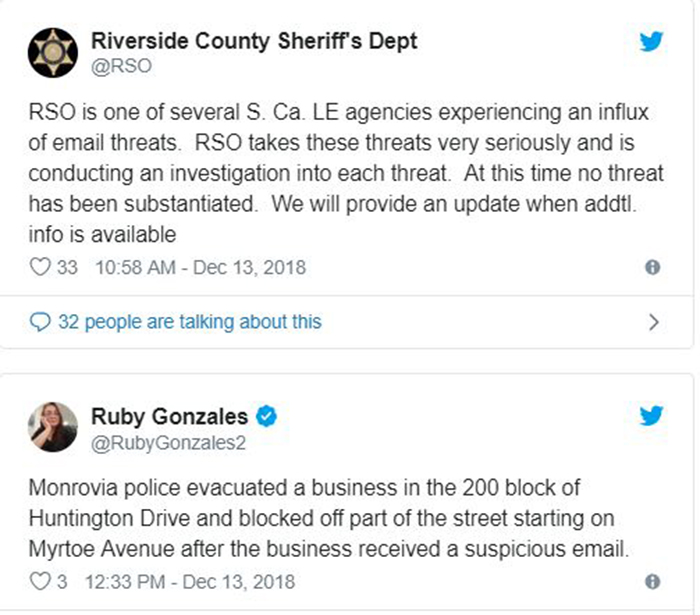Expand conversation with the right chevron arrow

coord(654,322)
